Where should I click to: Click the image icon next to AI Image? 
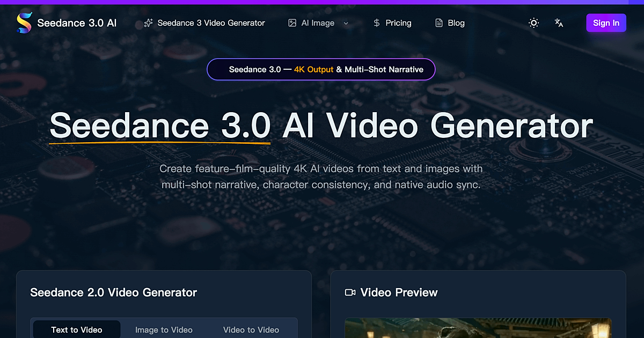pyautogui.click(x=292, y=23)
